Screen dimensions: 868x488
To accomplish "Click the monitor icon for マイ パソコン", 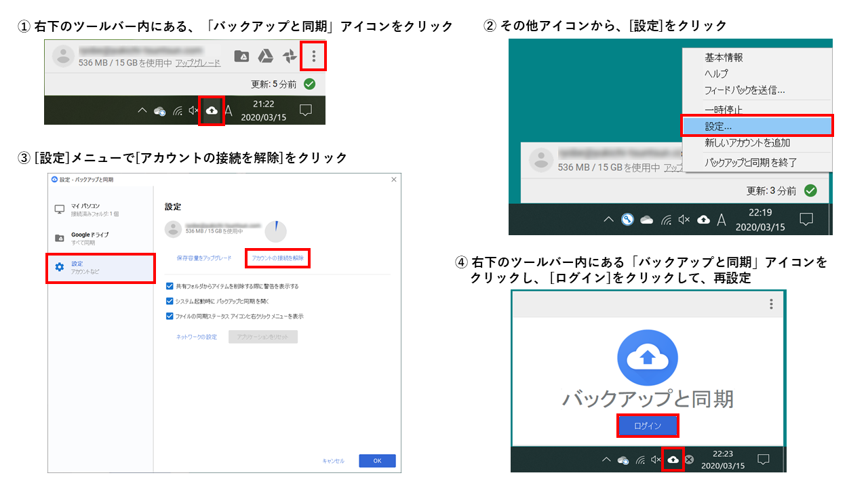I will tap(59, 209).
